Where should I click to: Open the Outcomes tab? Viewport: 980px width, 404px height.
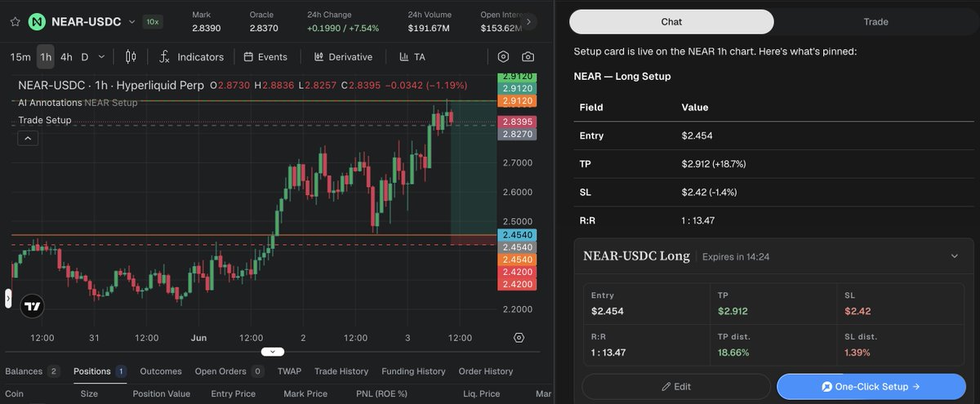(161, 371)
